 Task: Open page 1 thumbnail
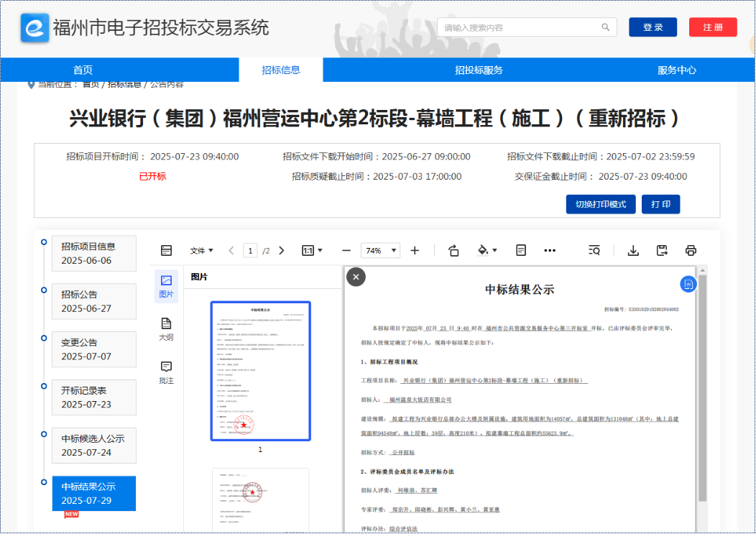260,371
